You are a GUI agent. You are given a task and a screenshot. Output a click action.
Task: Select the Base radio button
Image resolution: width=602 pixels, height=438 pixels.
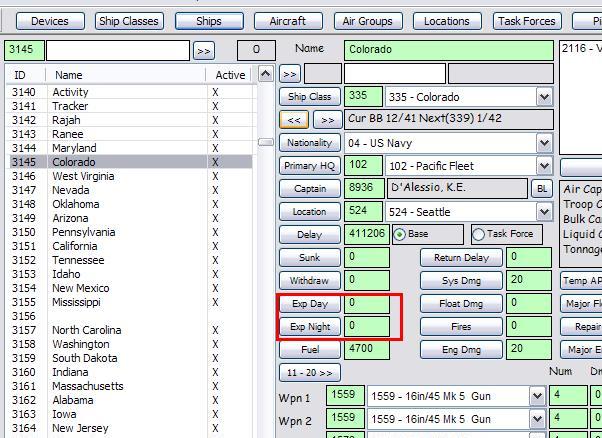[x=400, y=234]
